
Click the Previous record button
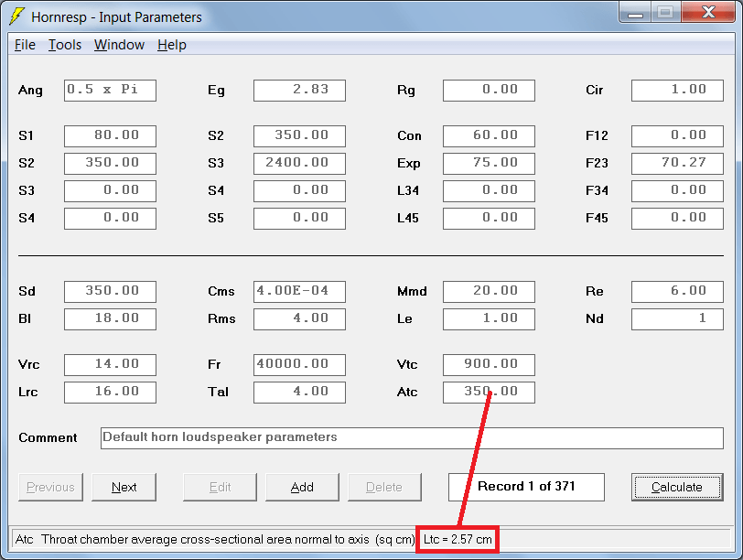[x=50, y=487]
